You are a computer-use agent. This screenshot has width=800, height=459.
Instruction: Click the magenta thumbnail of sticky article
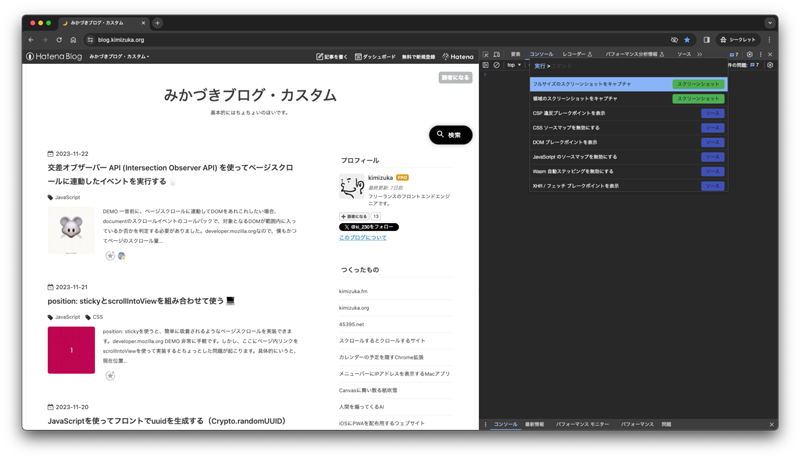tap(71, 350)
